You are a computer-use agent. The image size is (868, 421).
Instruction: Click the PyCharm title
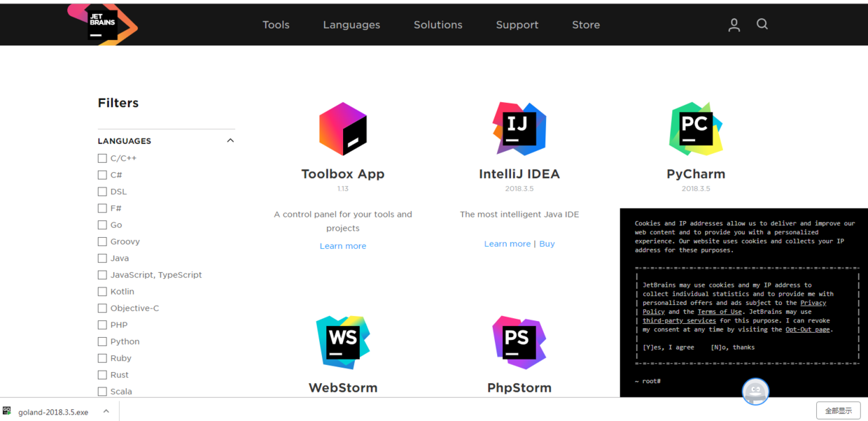[x=696, y=174]
